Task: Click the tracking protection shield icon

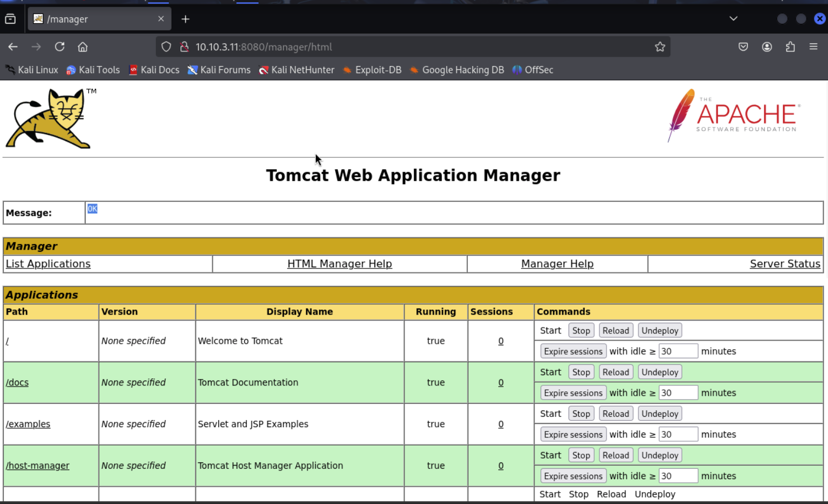Action: (x=166, y=47)
